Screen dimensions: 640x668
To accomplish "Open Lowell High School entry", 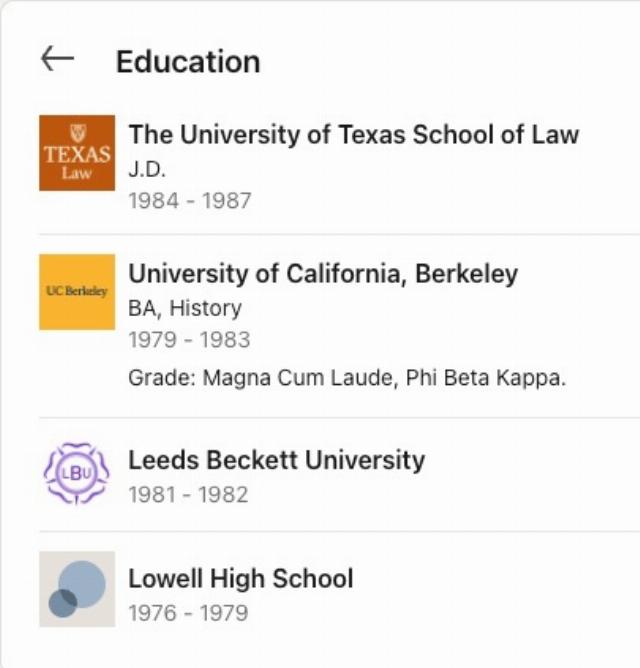I will (241, 579).
